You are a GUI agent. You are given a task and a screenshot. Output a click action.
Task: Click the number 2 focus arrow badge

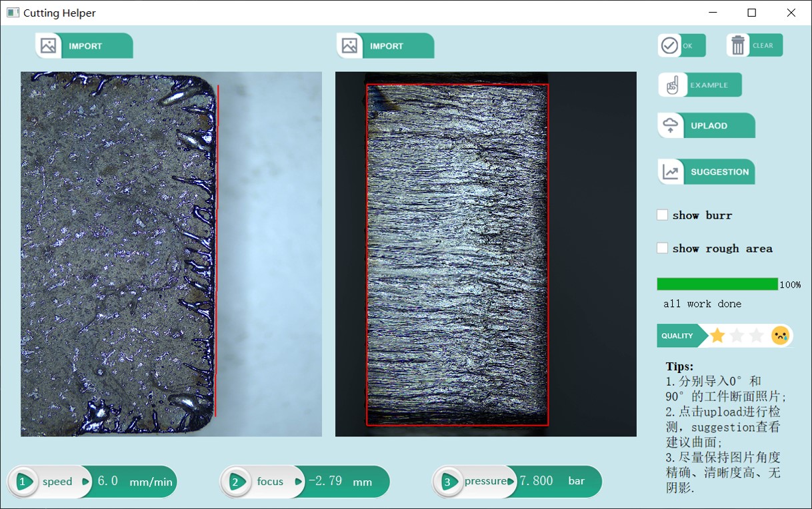point(237,482)
